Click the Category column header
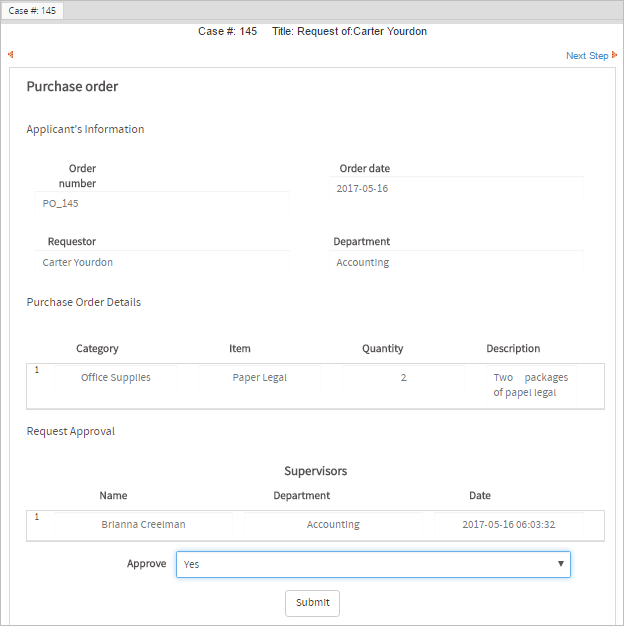 point(97,349)
